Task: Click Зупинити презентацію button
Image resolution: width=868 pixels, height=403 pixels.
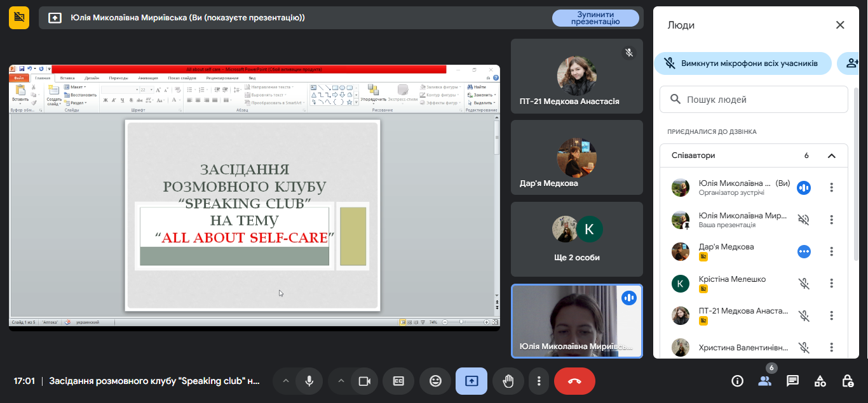Action: [x=595, y=18]
